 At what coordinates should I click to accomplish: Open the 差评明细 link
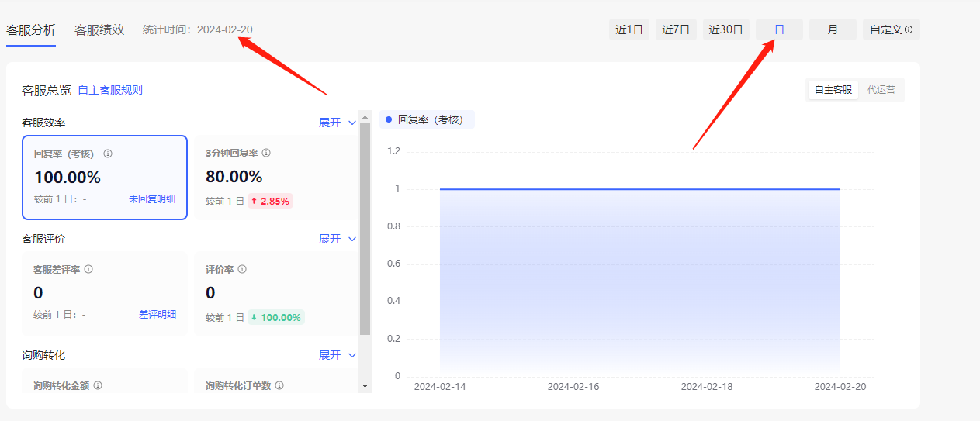pos(158,314)
